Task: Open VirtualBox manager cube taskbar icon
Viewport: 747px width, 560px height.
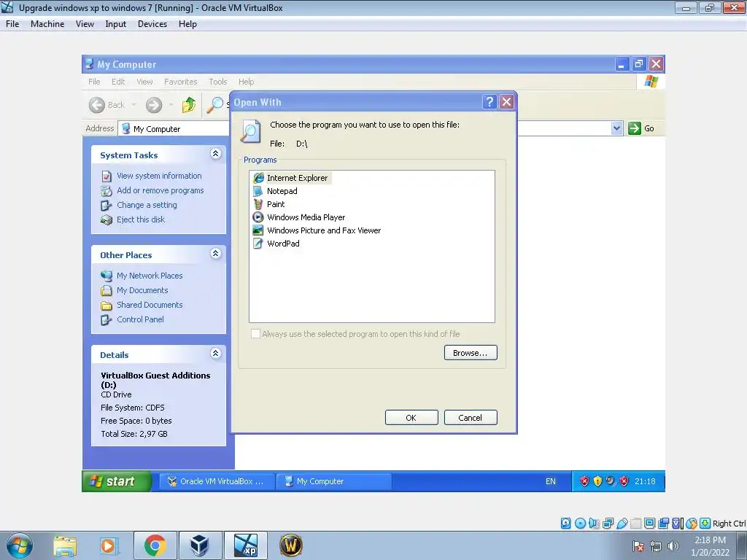Action: (200, 545)
